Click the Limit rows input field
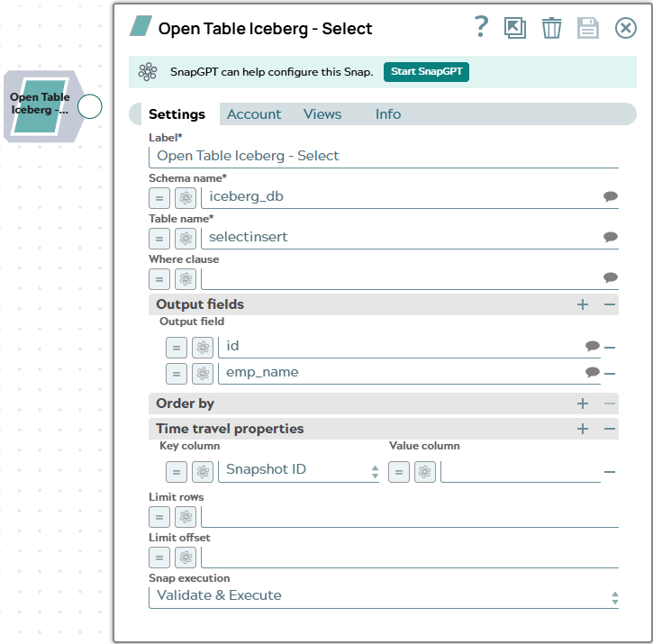This screenshot has width=653, height=644. coord(410,516)
